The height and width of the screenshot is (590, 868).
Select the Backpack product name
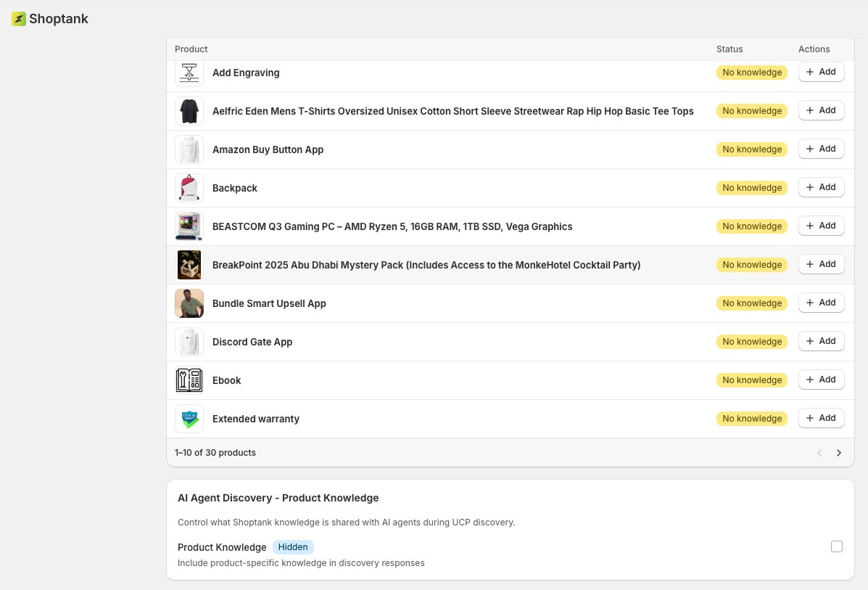coord(235,189)
